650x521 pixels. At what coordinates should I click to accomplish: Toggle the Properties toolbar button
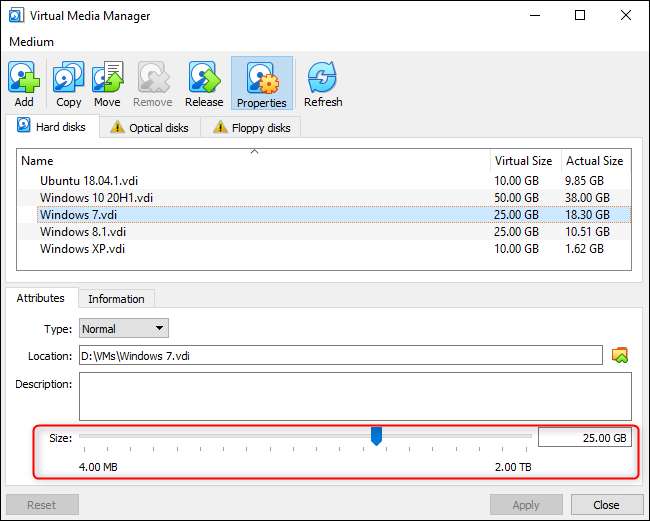tap(262, 84)
